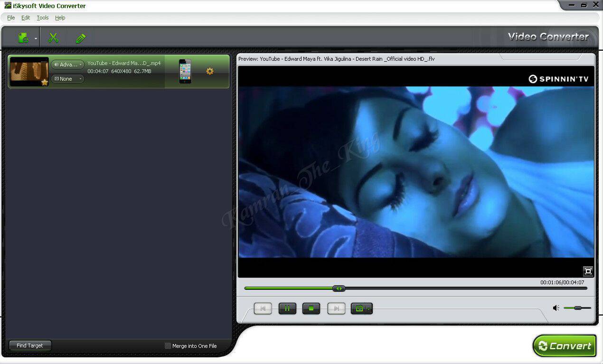The height and width of the screenshot is (364, 603).
Task: Click the Add Files icon in toolbar
Action: pyautogui.click(x=23, y=37)
